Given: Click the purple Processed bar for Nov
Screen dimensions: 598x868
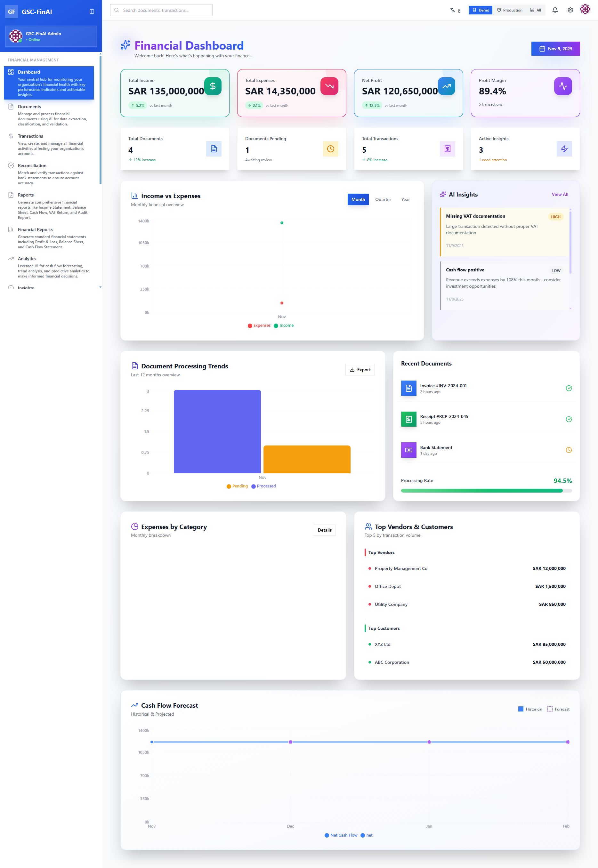Looking at the screenshot, I should point(217,431).
